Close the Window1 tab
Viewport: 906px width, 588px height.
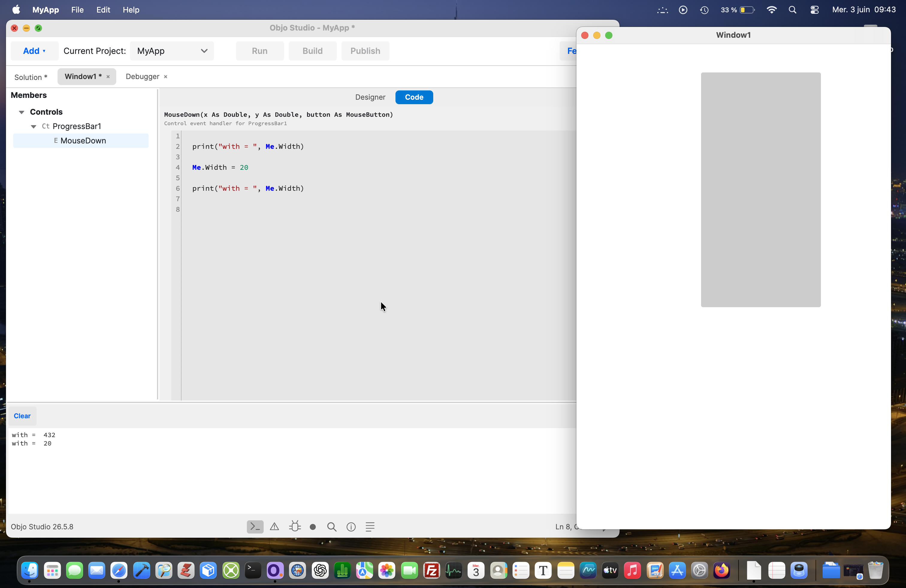pyautogui.click(x=108, y=77)
